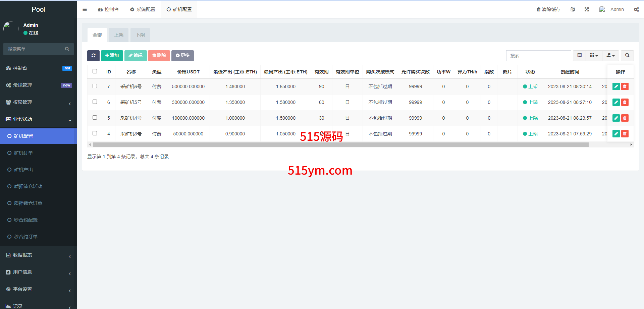The height and width of the screenshot is (309, 644).
Task: Click the sidebar hamburger menu toggle
Action: [85, 9]
